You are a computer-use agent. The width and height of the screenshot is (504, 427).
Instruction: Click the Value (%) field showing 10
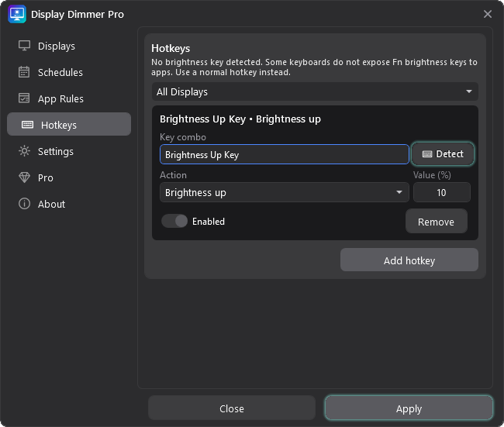[x=442, y=192]
